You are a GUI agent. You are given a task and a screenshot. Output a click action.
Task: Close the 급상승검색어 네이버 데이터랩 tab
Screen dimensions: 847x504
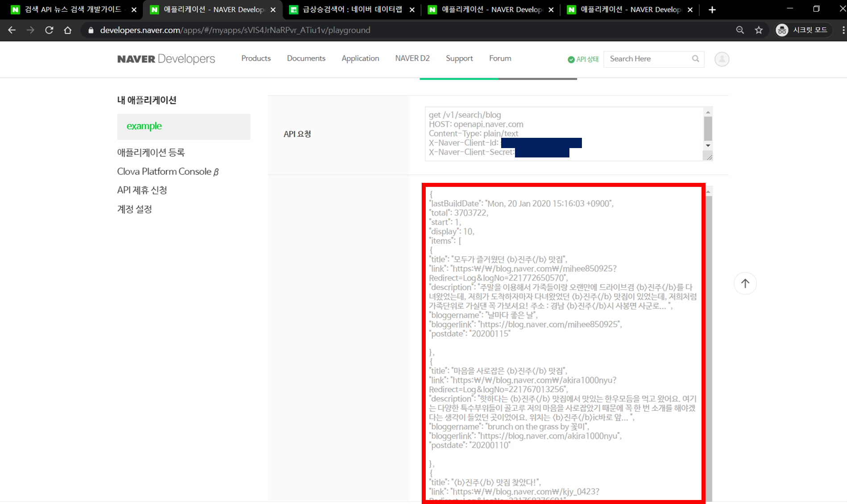click(x=412, y=9)
